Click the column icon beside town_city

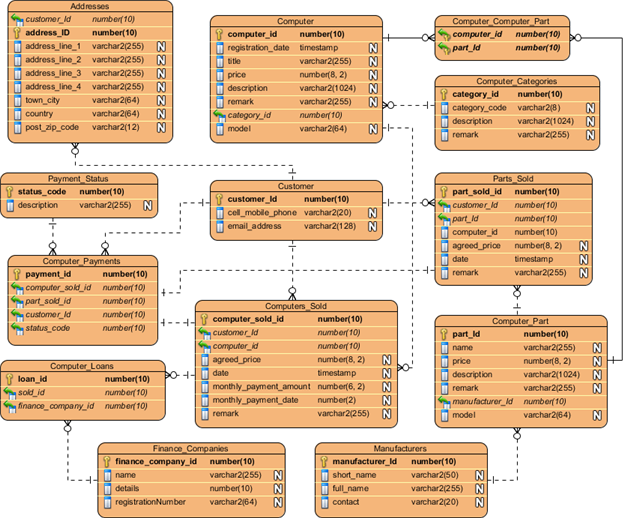(x=17, y=101)
